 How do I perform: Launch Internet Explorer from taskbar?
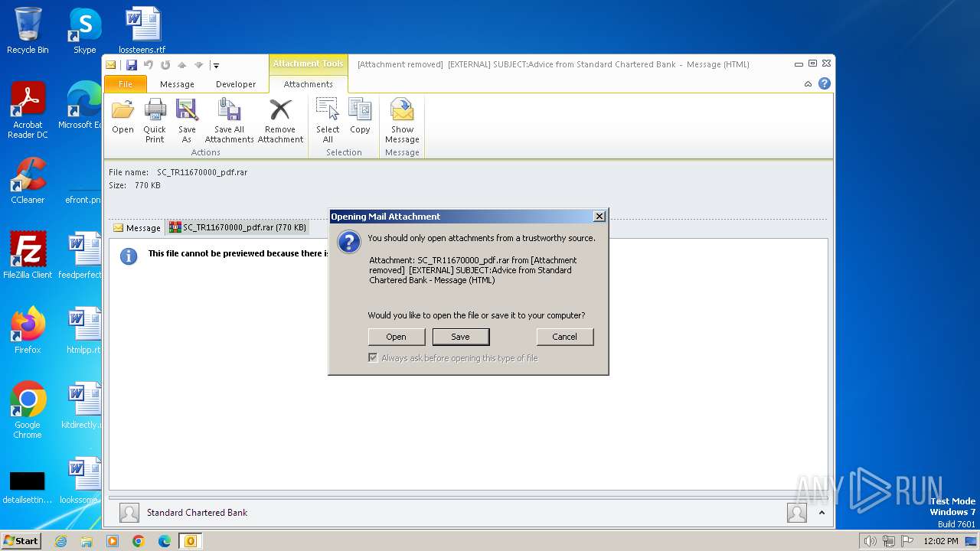(x=60, y=541)
